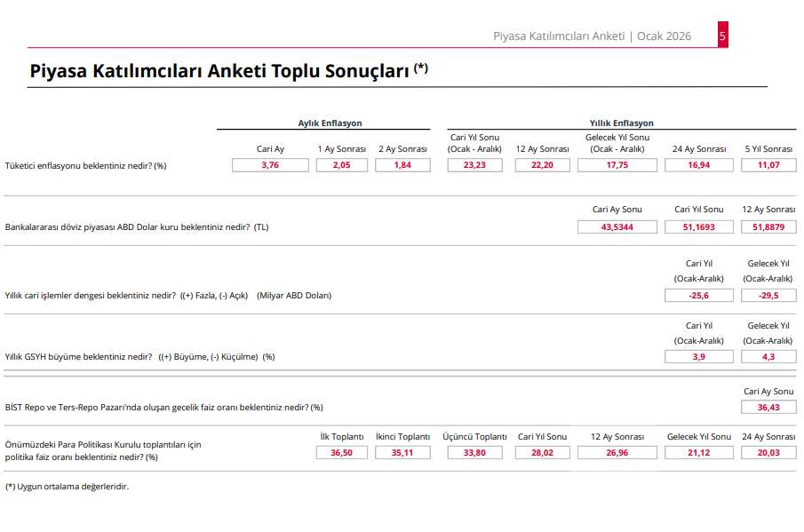Image resolution: width=804 pixels, height=532 pixels.
Task: Click the Uygun ortalama değerleridir footnote
Action: pyautogui.click(x=67, y=486)
